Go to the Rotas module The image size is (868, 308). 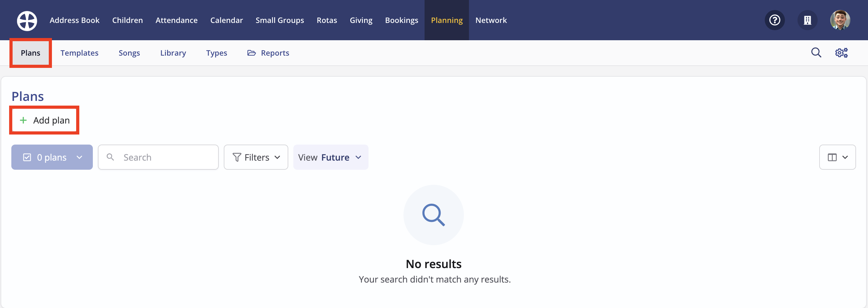[326, 20]
